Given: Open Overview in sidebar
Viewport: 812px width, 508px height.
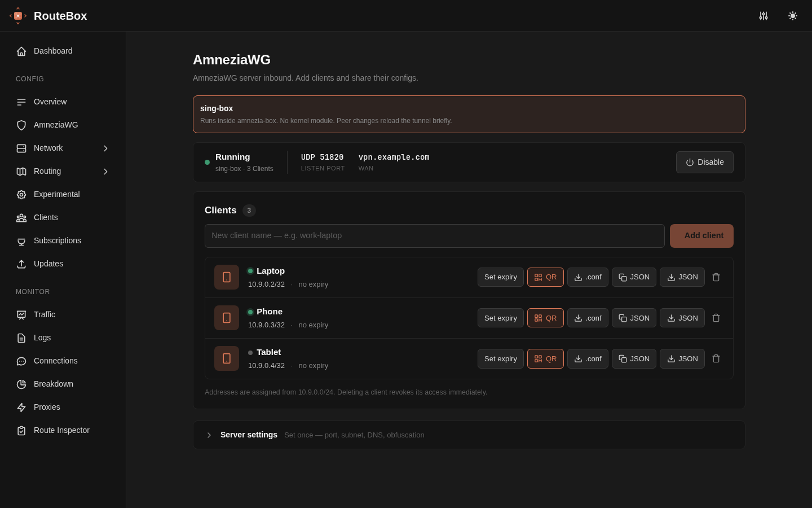Looking at the screenshot, I should (x=63, y=102).
